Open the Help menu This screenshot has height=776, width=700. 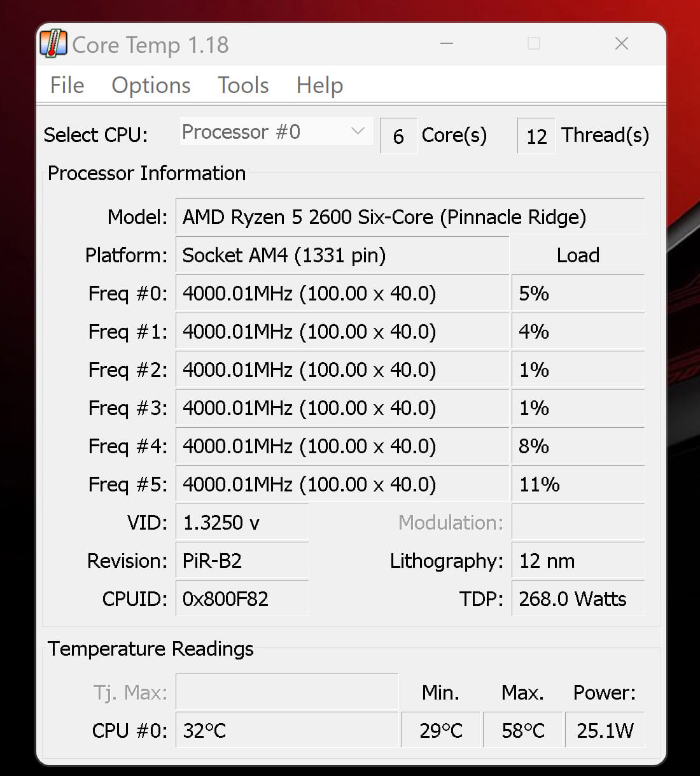point(319,85)
